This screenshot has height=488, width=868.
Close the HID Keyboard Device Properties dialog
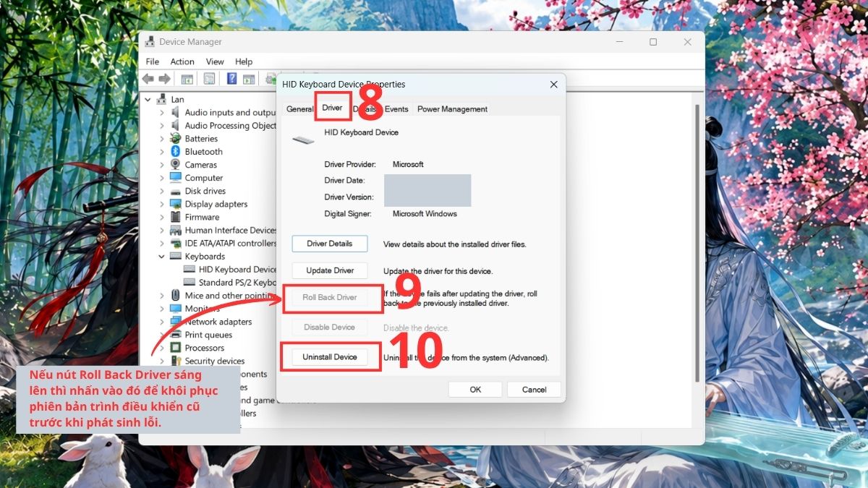coord(554,85)
